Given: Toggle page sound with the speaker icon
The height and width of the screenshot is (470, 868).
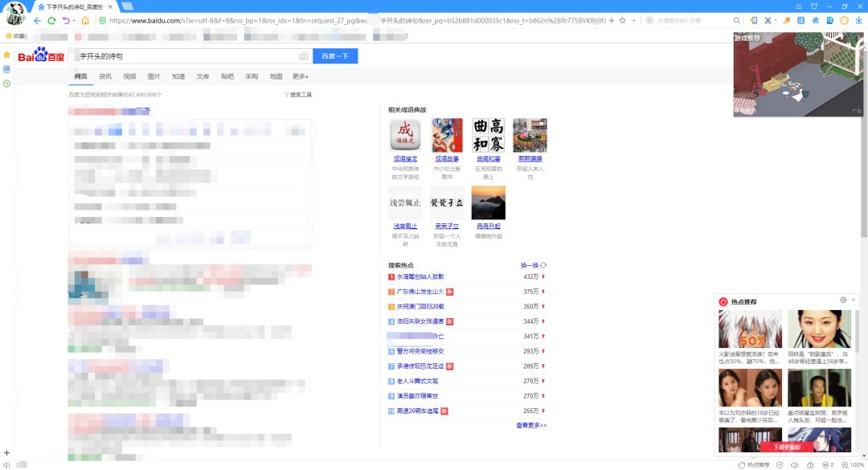Looking at the screenshot, I should 795,465.
